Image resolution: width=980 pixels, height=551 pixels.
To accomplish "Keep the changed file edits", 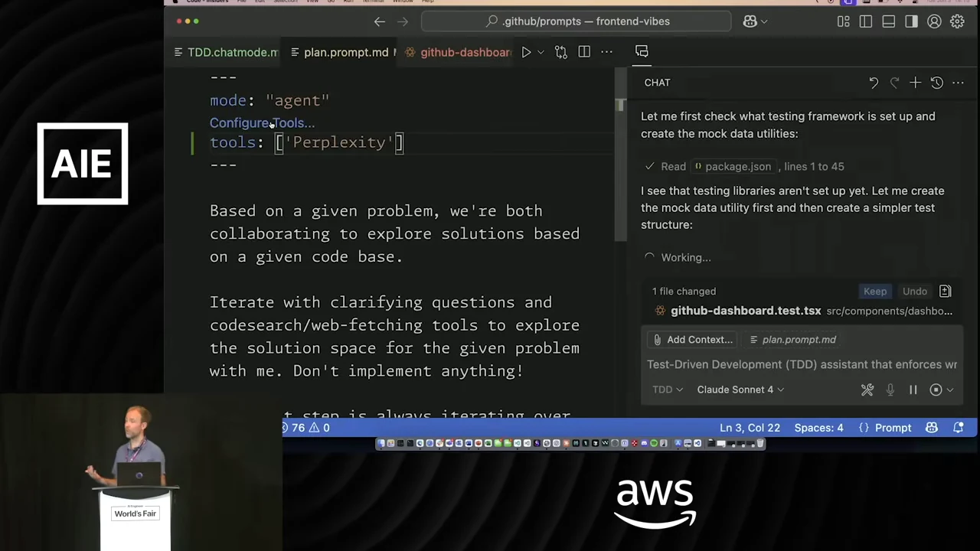I will (x=875, y=291).
